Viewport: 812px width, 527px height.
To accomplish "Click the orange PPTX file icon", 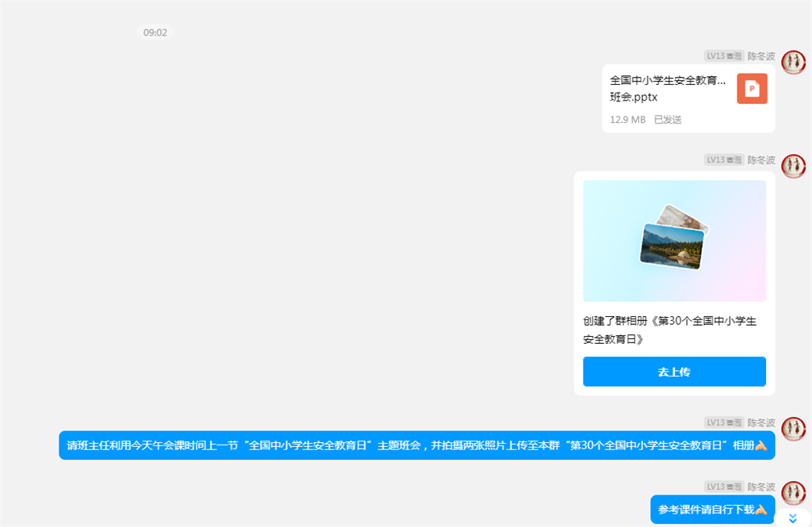I will coord(752,89).
